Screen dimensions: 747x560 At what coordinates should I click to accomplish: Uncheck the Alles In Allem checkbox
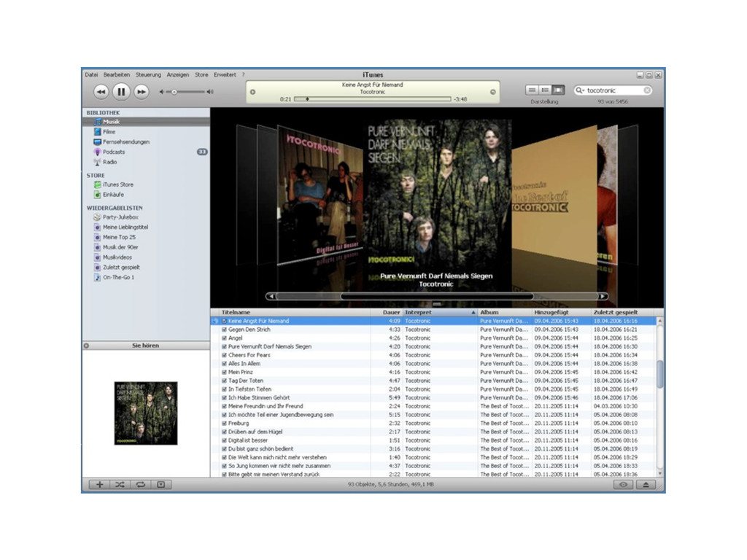[225, 364]
